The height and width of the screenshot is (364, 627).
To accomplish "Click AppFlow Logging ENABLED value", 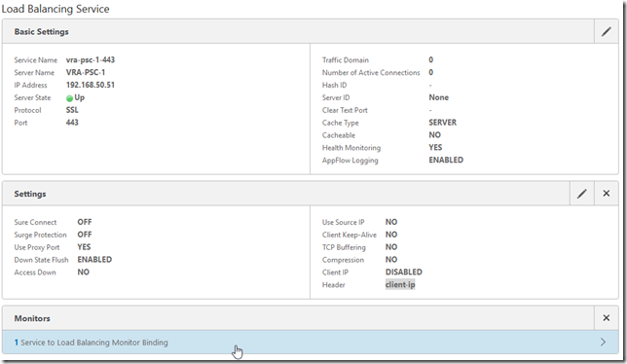I will (446, 160).
